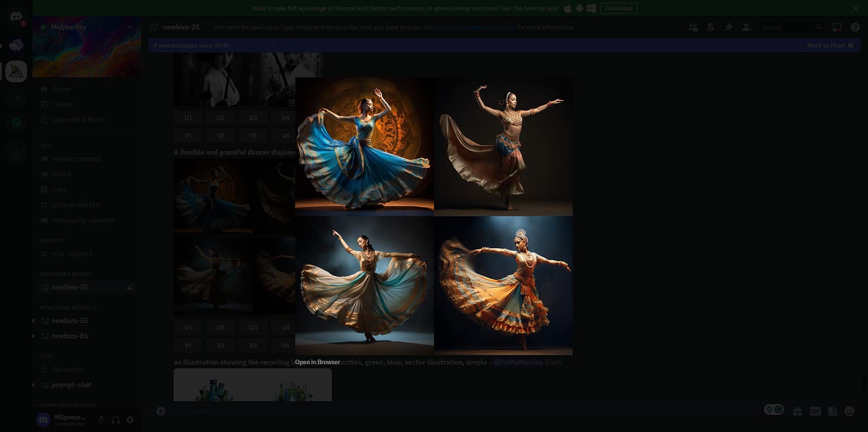Open the Help menu

coord(855,27)
